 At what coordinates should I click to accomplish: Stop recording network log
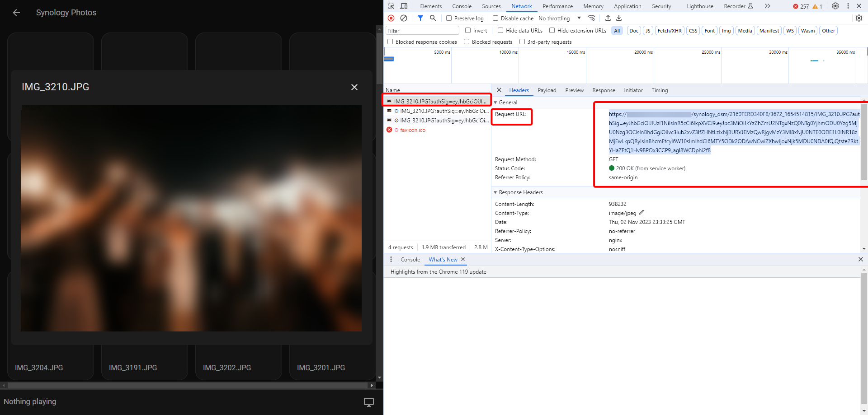391,18
